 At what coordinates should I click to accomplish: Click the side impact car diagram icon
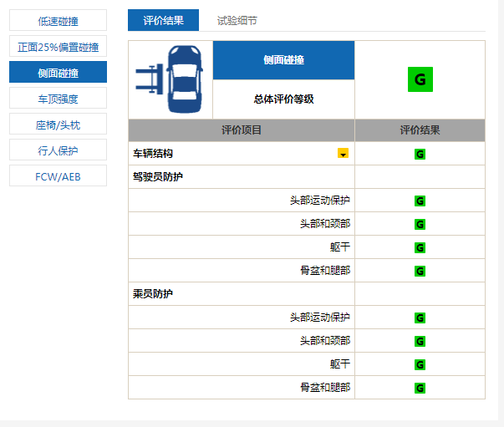[171, 79]
